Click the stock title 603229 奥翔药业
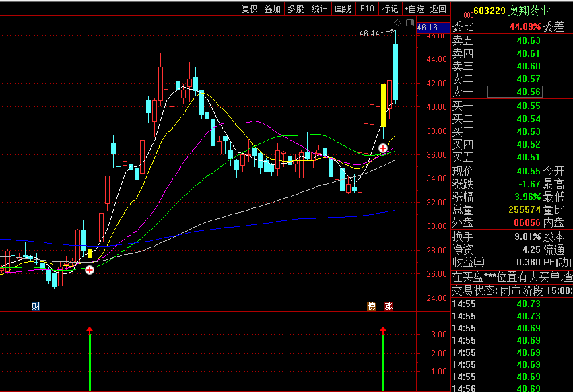This screenshot has width=573, height=392. (512, 11)
